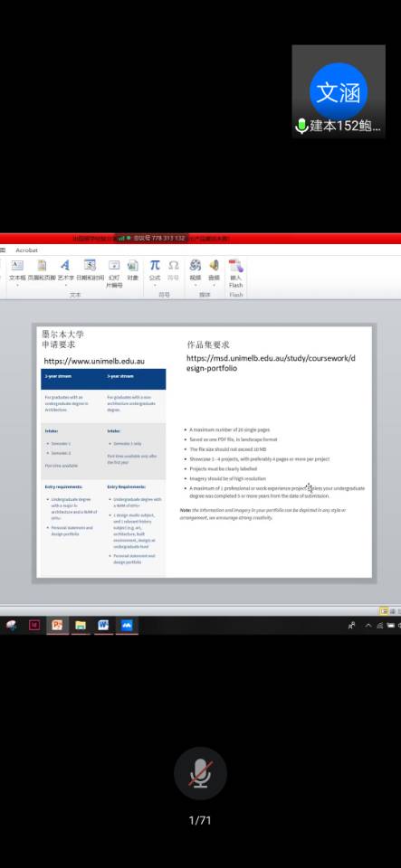Screen dimensions: 401x868
Task: Open the Acrobat ribbon tab
Action: 26,250
